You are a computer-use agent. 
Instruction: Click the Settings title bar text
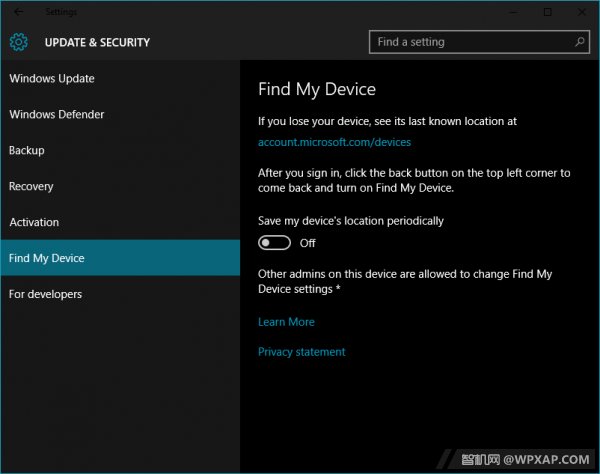(61, 12)
